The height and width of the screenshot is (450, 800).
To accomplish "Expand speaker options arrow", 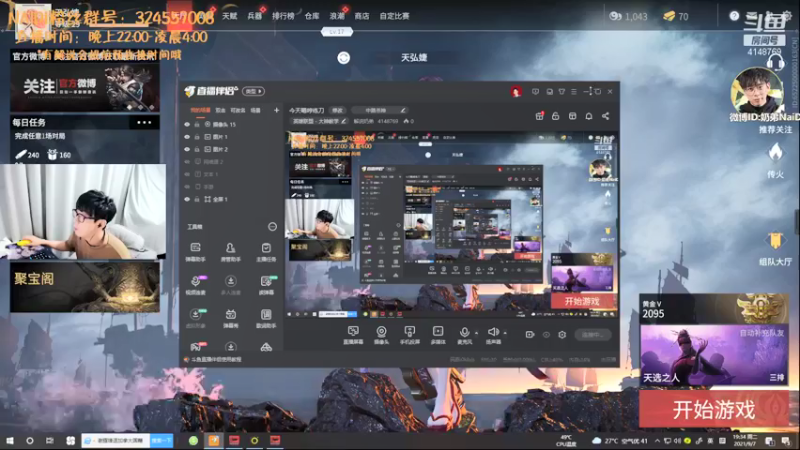I will [505, 333].
